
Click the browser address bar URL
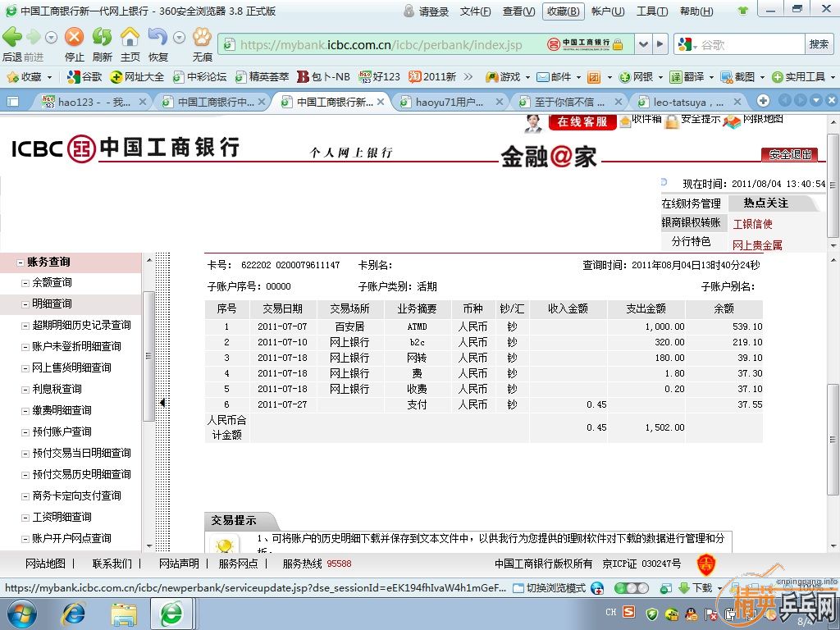(381, 45)
